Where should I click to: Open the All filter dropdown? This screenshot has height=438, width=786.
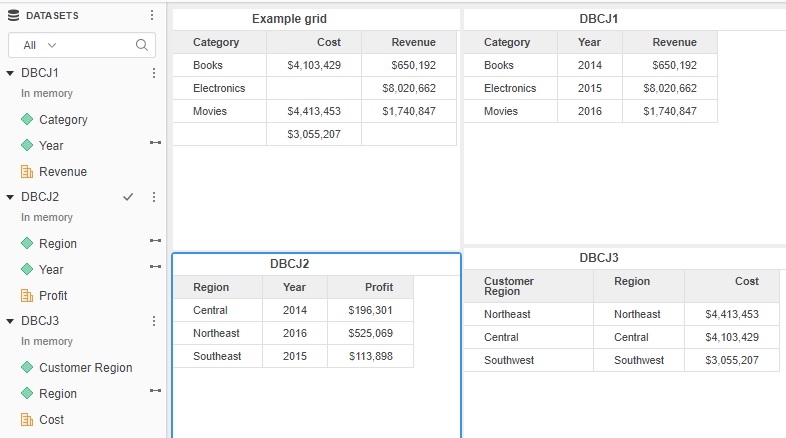pyautogui.click(x=40, y=45)
